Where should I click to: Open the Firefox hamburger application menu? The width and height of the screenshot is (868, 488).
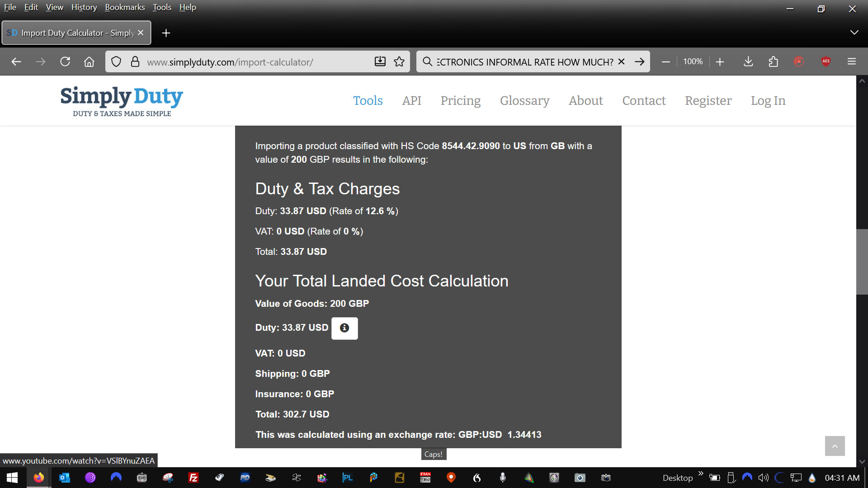coord(851,62)
